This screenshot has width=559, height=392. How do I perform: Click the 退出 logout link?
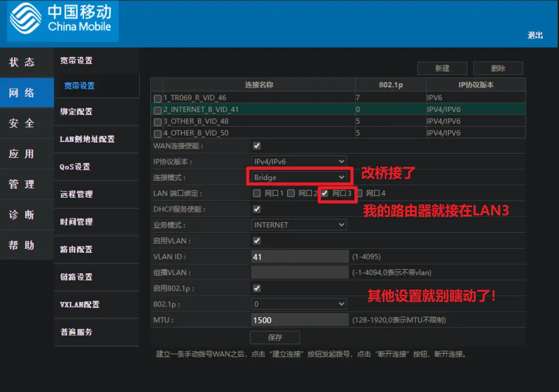pyautogui.click(x=535, y=35)
